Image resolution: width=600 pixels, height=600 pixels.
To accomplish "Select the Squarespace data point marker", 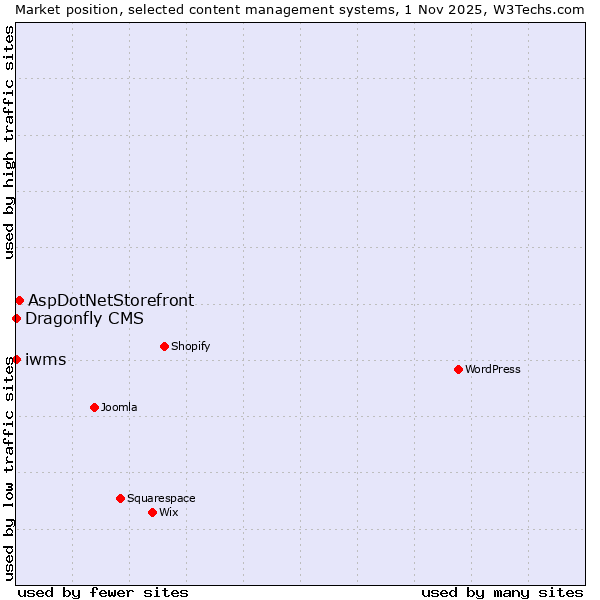I will pyautogui.click(x=120, y=498).
